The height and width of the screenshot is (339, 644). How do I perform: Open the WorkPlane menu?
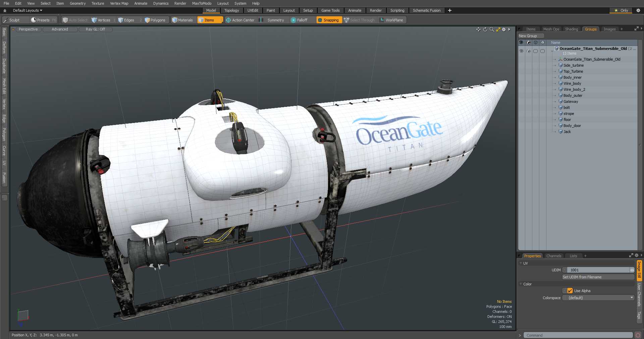(392, 20)
